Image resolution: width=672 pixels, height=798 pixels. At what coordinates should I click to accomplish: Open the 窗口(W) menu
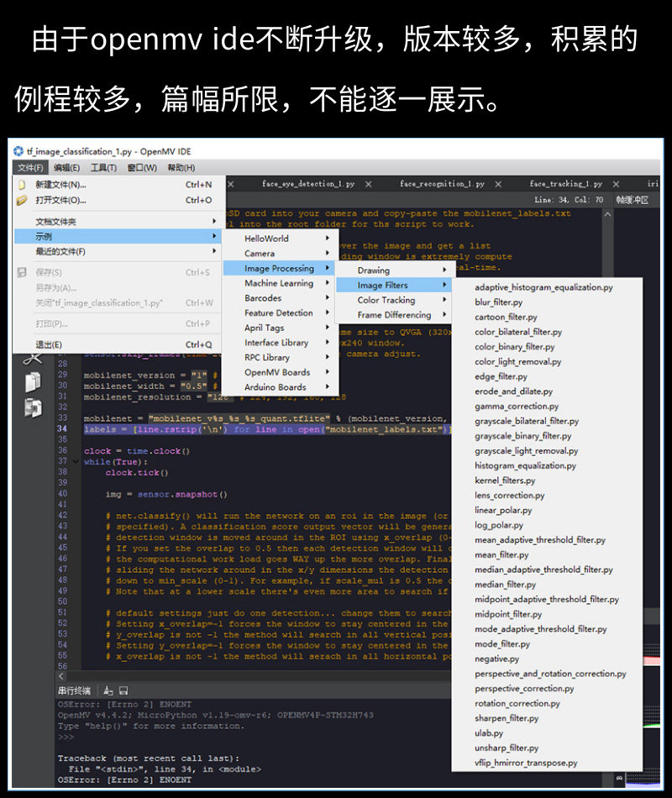click(142, 167)
